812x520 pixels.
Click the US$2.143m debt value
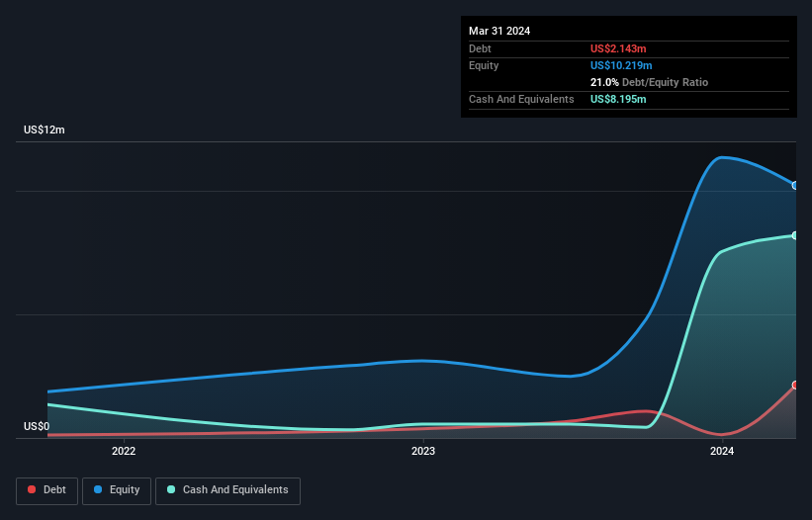(x=618, y=48)
